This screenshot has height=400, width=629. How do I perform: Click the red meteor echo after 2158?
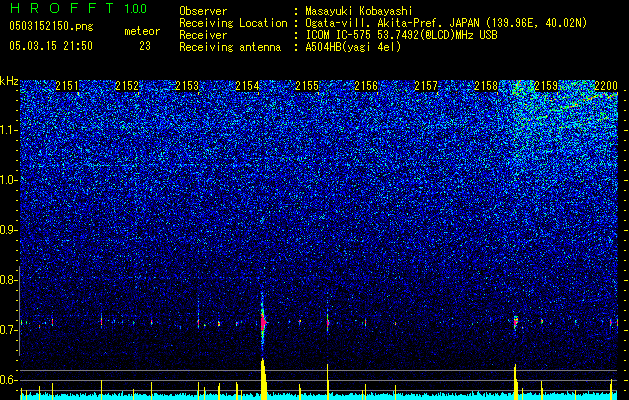[x=515, y=322]
